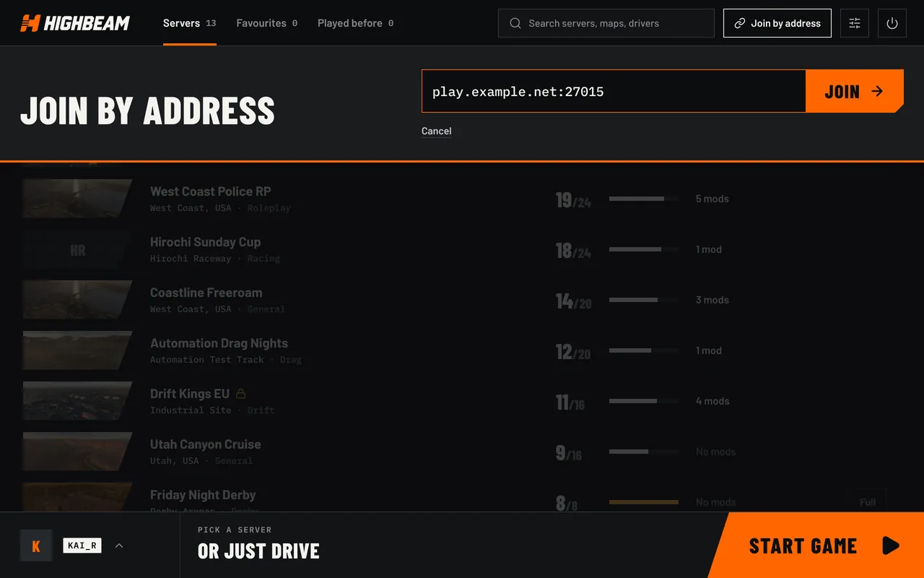Click the Automation Drag Nights server name

point(219,343)
